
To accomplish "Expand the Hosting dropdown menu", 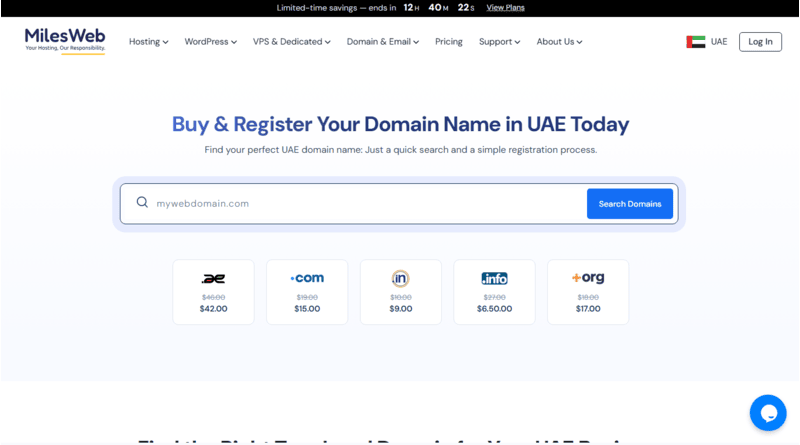I will (148, 42).
